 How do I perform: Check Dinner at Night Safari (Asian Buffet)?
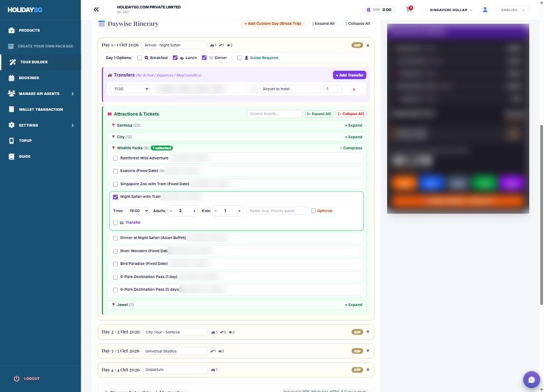tap(116, 238)
